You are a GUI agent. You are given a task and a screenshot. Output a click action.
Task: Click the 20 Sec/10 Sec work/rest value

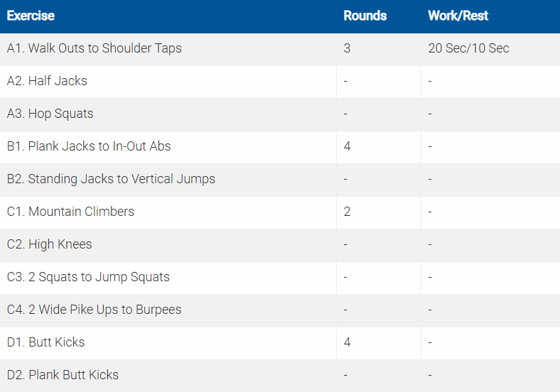click(x=468, y=48)
